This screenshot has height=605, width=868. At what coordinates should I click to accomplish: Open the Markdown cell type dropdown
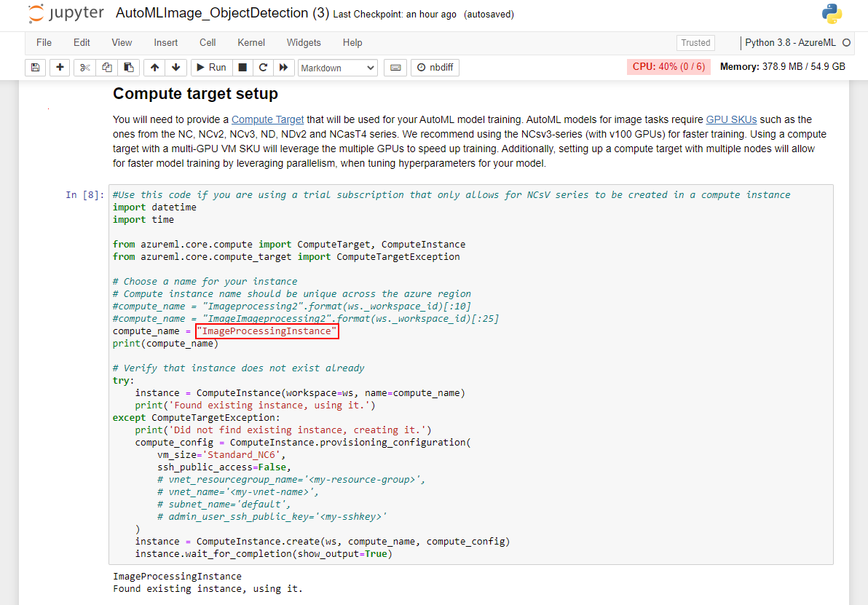coord(337,67)
